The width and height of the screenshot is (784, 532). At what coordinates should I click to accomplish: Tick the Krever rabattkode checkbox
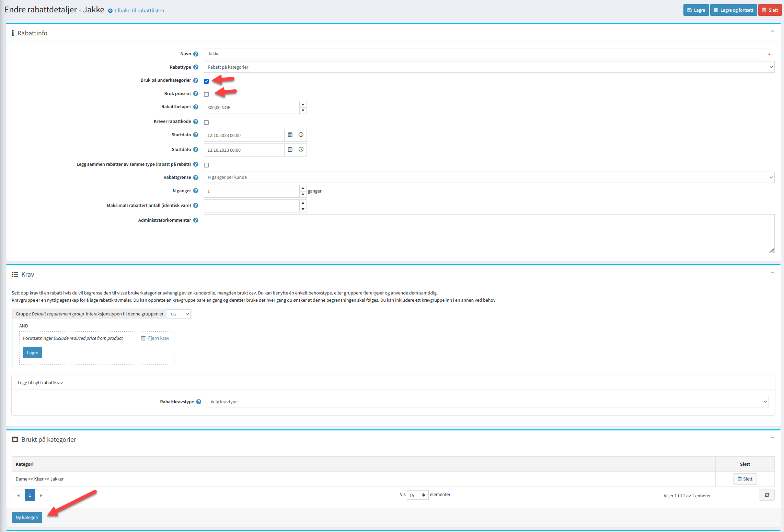pyautogui.click(x=206, y=123)
